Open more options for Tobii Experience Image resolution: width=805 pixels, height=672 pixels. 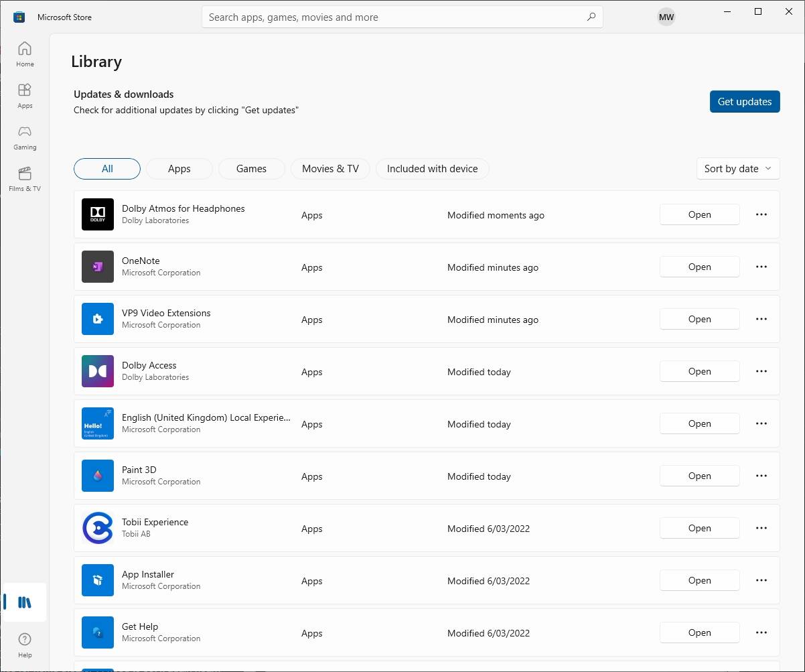pyautogui.click(x=761, y=528)
